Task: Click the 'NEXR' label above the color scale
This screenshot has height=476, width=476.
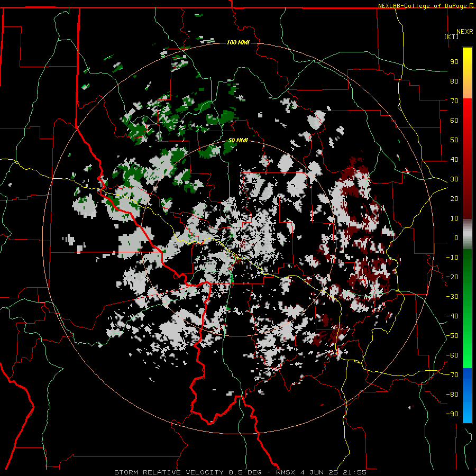Action: pyautogui.click(x=465, y=32)
